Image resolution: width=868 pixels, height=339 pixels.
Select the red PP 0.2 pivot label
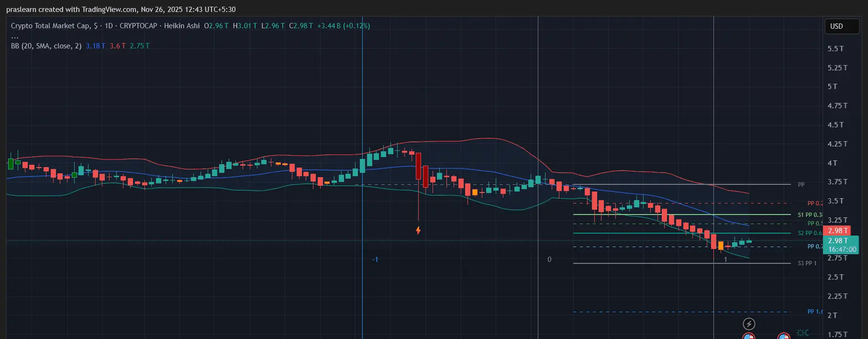click(x=815, y=203)
